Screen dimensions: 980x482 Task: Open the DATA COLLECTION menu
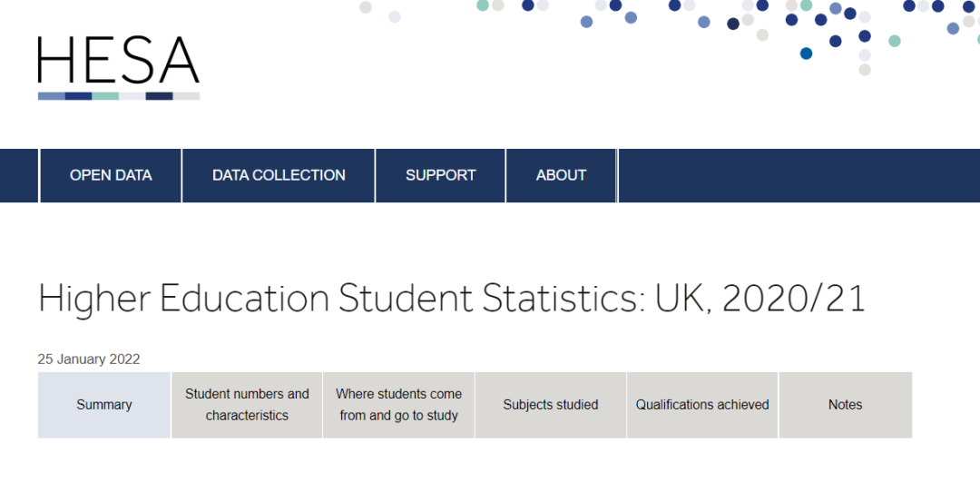pyautogui.click(x=279, y=175)
